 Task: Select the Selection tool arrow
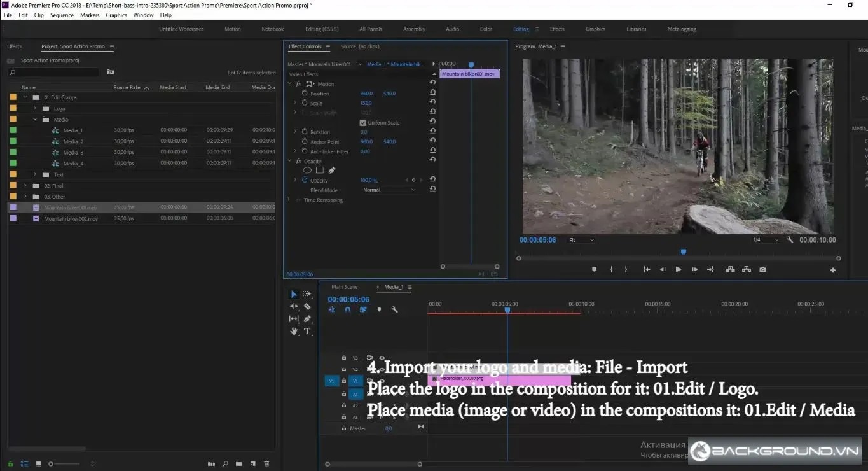point(294,294)
